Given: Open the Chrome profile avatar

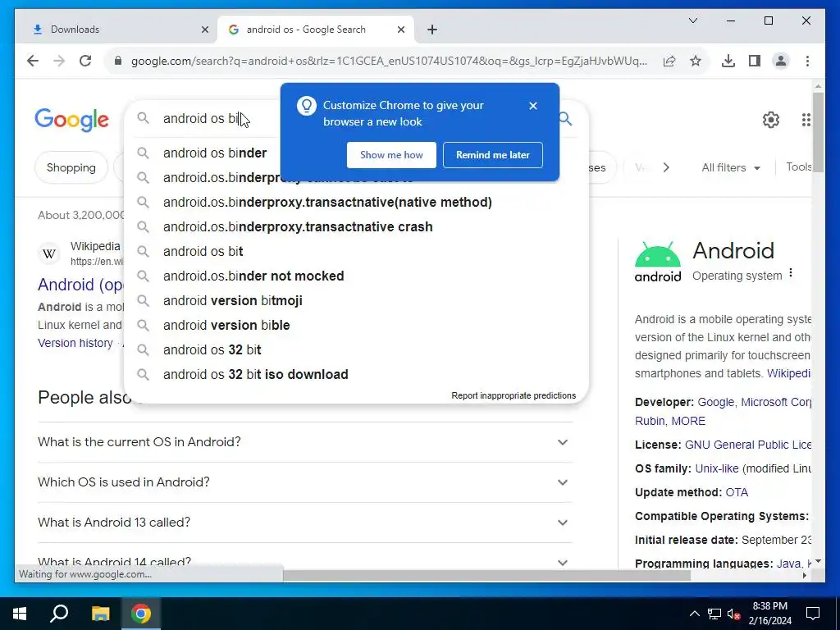Looking at the screenshot, I should pyautogui.click(x=781, y=61).
